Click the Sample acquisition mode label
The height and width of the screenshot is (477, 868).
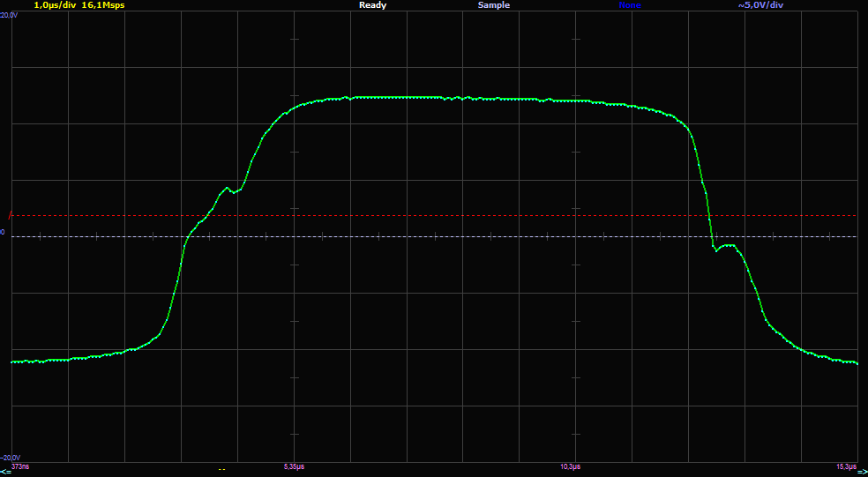tap(494, 5)
